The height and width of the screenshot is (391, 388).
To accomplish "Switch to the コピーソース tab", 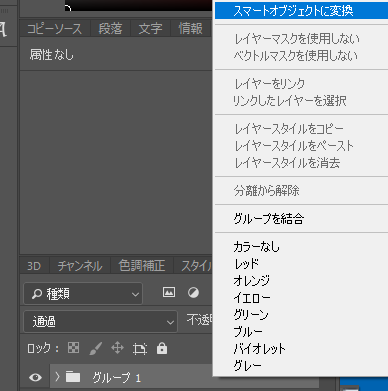I will point(54,29).
